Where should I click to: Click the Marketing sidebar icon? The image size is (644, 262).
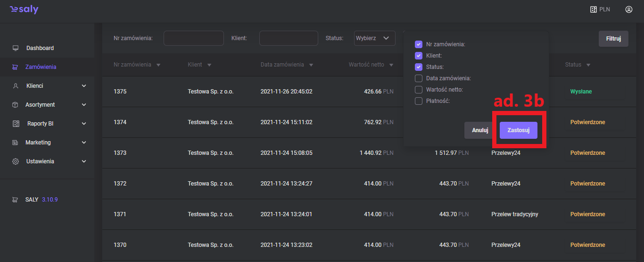(x=16, y=143)
